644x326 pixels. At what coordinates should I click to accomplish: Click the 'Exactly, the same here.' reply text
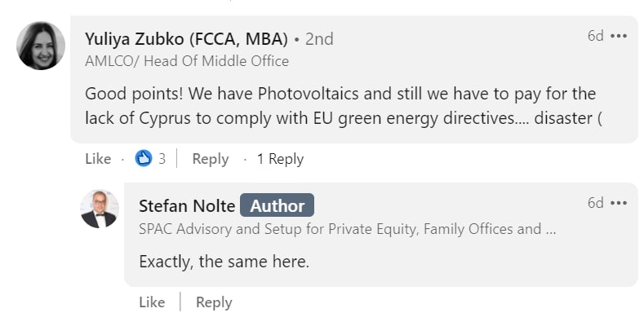tap(224, 262)
